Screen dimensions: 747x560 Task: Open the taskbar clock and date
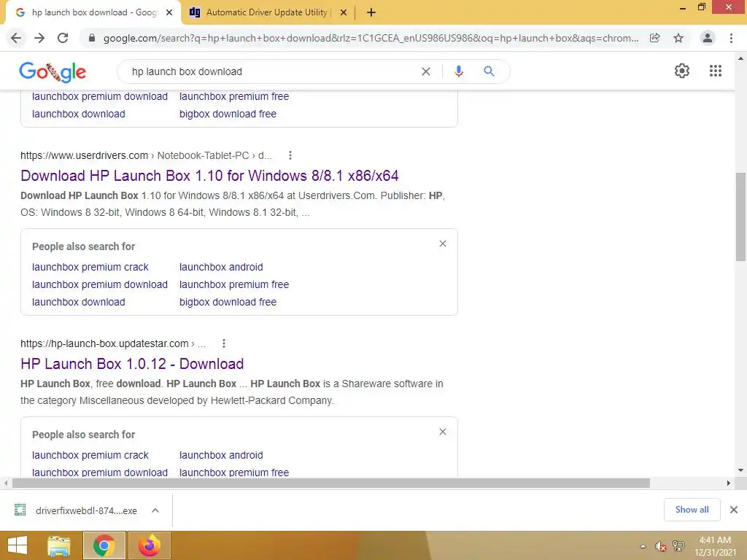tap(715, 546)
